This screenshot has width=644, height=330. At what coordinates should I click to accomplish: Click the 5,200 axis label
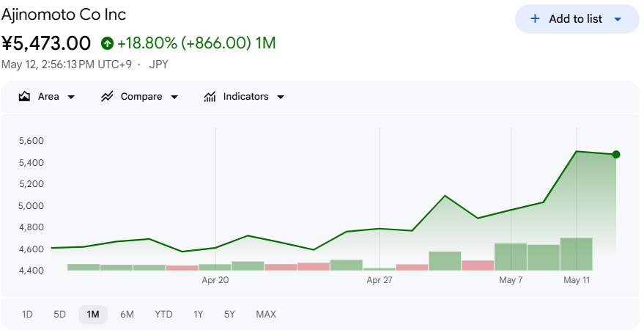pos(32,183)
